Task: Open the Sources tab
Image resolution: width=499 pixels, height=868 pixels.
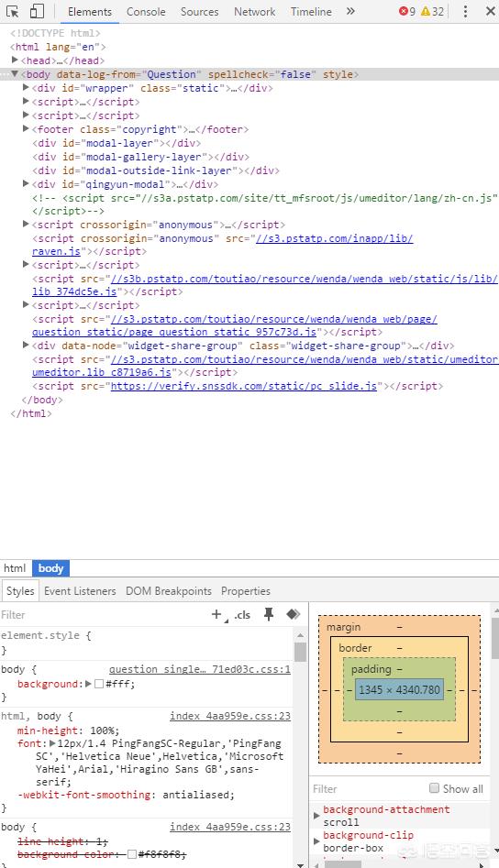Action: (x=199, y=12)
